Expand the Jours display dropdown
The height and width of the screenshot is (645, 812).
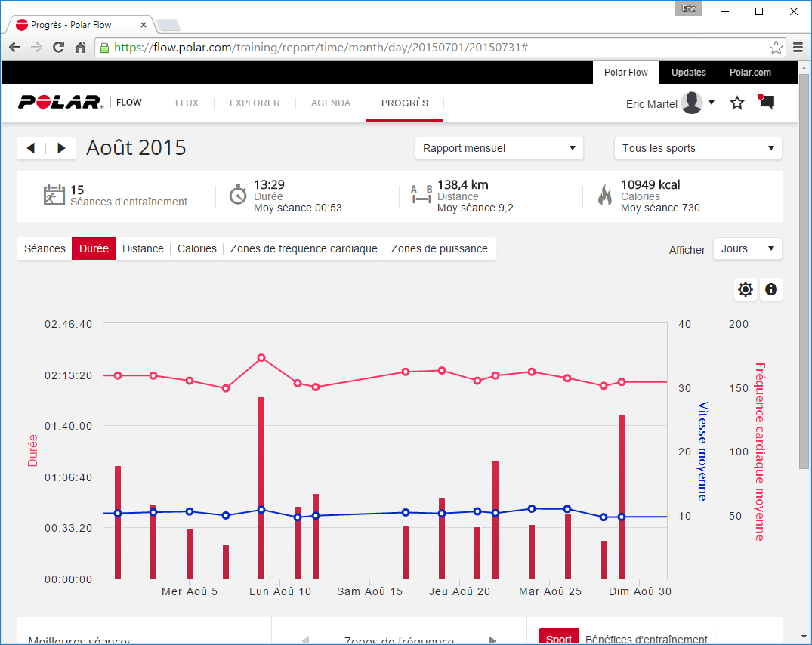coord(747,248)
